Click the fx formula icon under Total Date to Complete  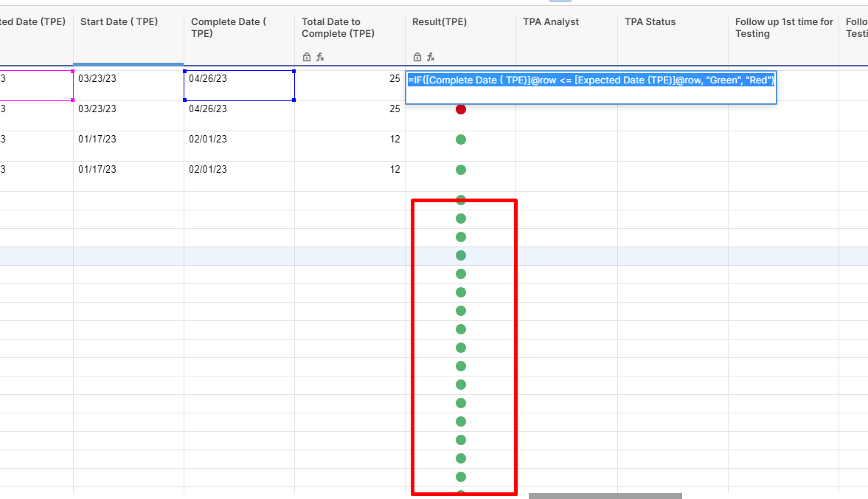click(x=320, y=56)
